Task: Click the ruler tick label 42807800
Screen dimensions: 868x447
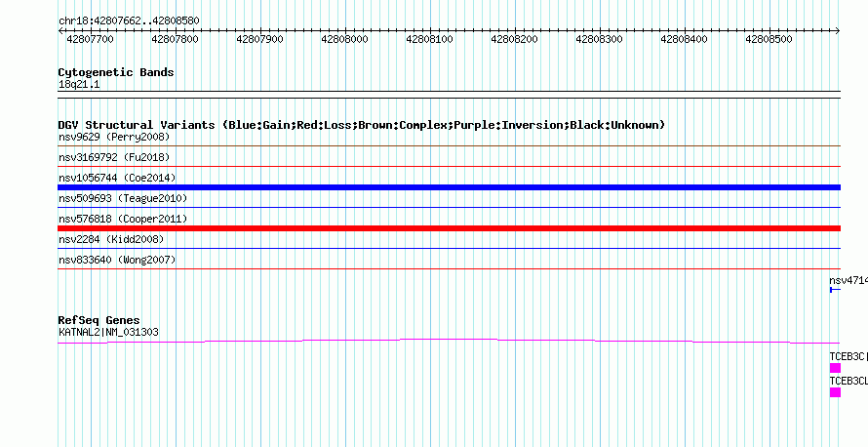Action: click(175, 39)
